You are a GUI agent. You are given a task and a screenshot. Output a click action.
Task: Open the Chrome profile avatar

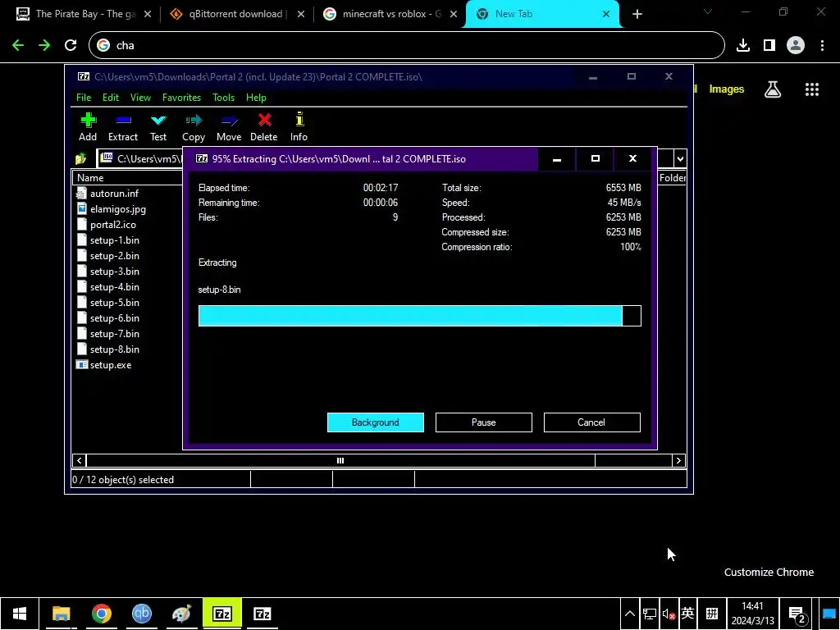796,46
